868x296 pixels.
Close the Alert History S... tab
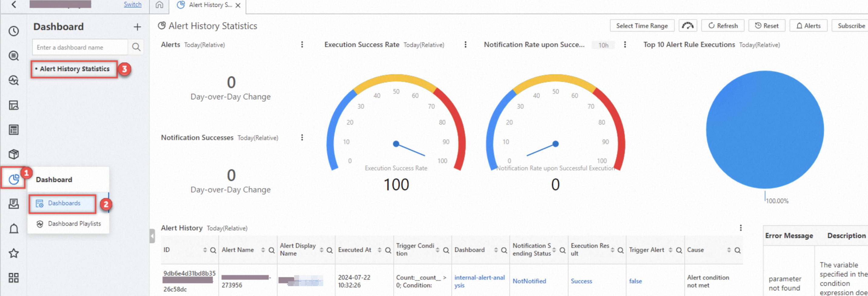coord(238,5)
